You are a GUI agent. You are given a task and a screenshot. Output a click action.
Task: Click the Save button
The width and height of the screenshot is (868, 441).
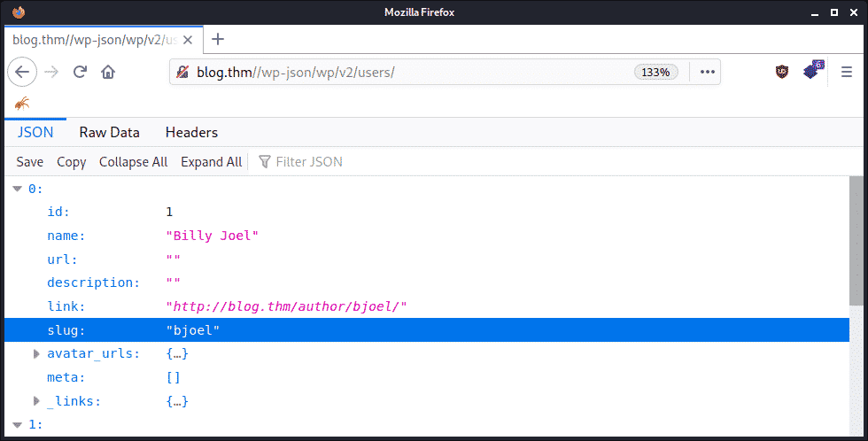click(x=29, y=161)
